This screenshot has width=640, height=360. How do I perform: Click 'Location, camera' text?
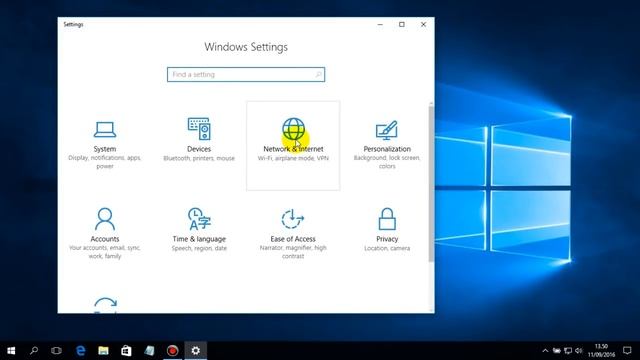[387, 248]
